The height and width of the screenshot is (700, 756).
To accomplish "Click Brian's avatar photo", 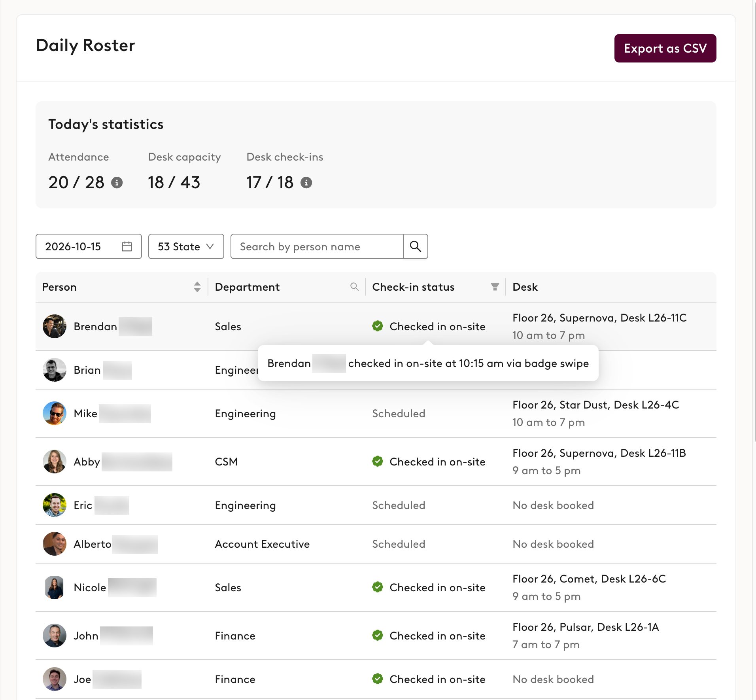I will tap(55, 370).
